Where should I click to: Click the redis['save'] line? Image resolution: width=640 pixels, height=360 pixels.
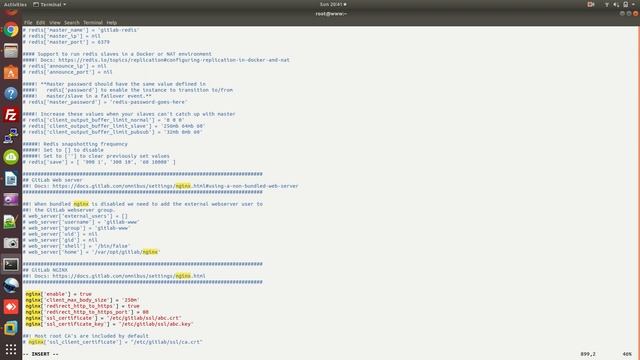tap(99, 162)
